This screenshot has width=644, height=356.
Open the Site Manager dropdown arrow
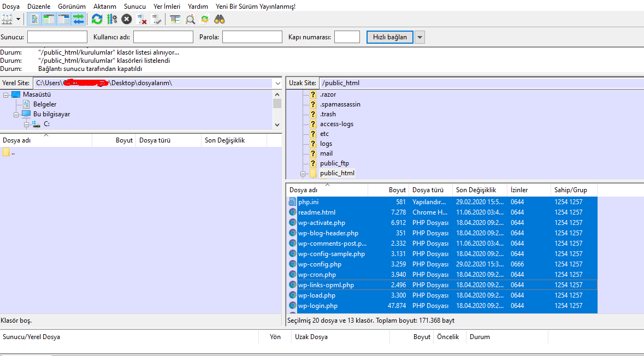(x=18, y=19)
